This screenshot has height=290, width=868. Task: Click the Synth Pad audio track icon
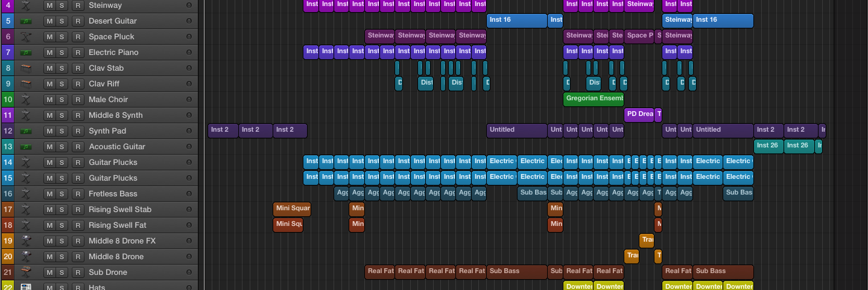click(25, 130)
